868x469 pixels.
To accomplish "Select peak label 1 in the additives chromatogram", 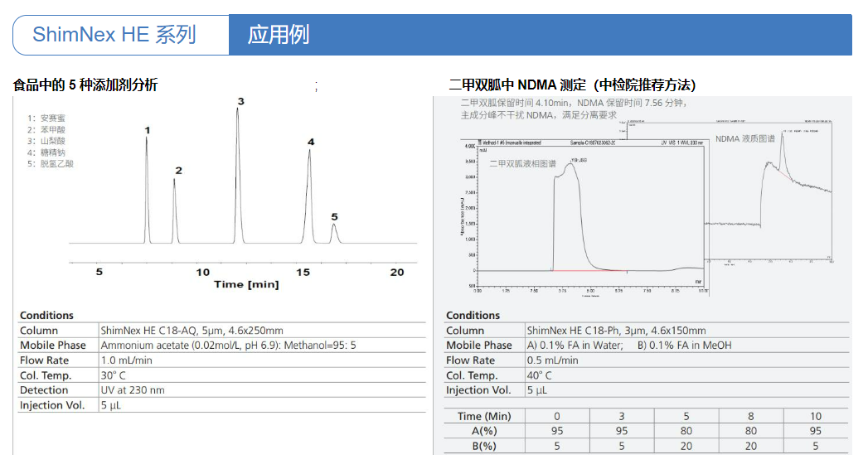I will coord(147,130).
